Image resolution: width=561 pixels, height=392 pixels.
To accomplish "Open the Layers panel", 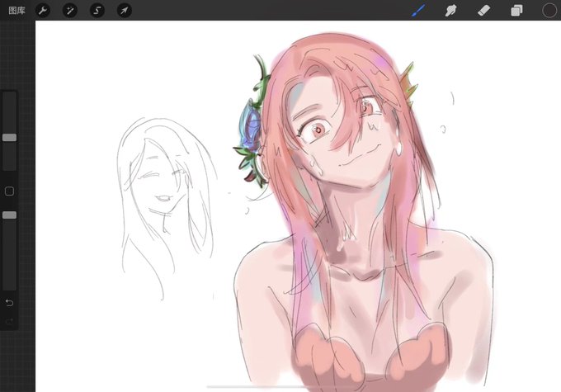I will 516,11.
